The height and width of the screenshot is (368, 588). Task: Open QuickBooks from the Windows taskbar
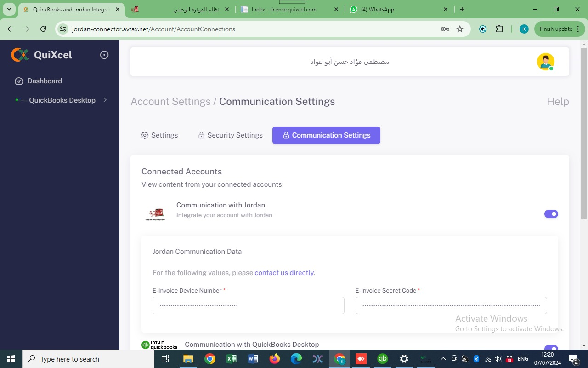tap(383, 359)
